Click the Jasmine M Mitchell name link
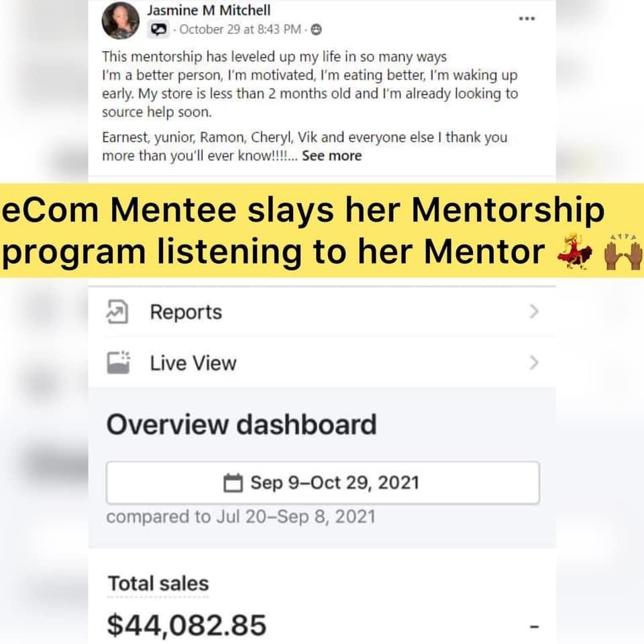The height and width of the screenshot is (644, 644). pyautogui.click(x=209, y=10)
